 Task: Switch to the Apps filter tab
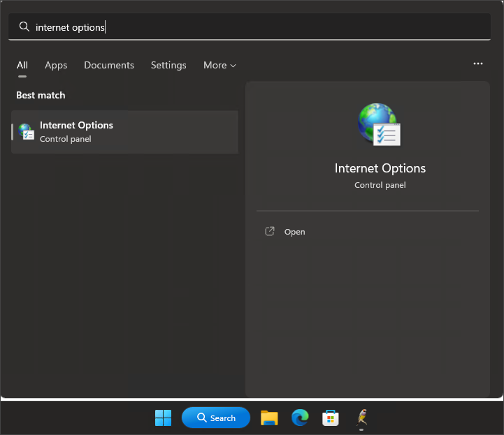56,65
